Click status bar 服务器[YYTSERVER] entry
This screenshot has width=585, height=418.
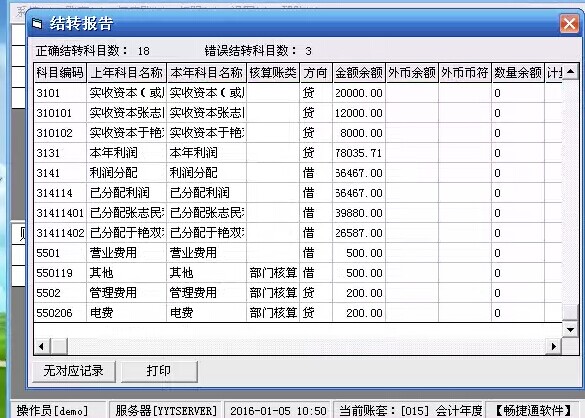(166, 411)
